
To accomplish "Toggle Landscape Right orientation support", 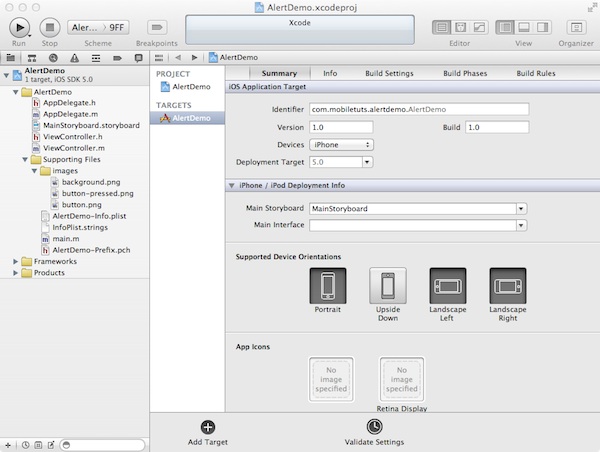I will (x=508, y=286).
